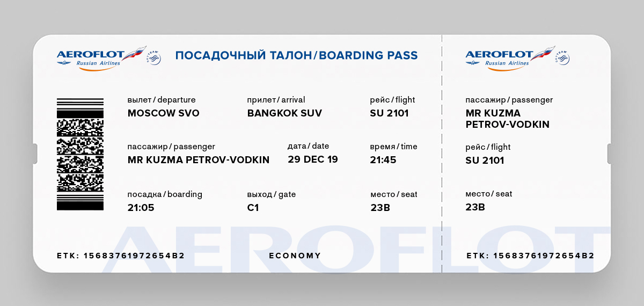Click the boarding time 21:05
This screenshot has width=644, height=306.
pyautogui.click(x=141, y=208)
